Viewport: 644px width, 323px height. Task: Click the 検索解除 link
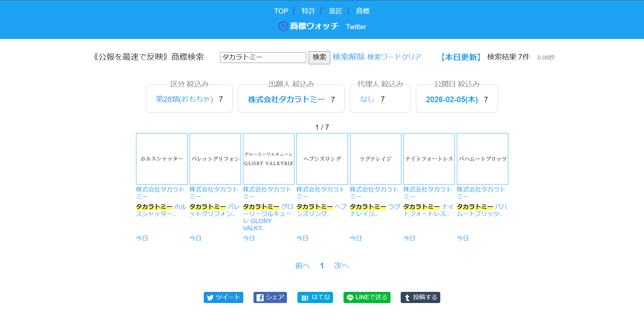point(349,57)
